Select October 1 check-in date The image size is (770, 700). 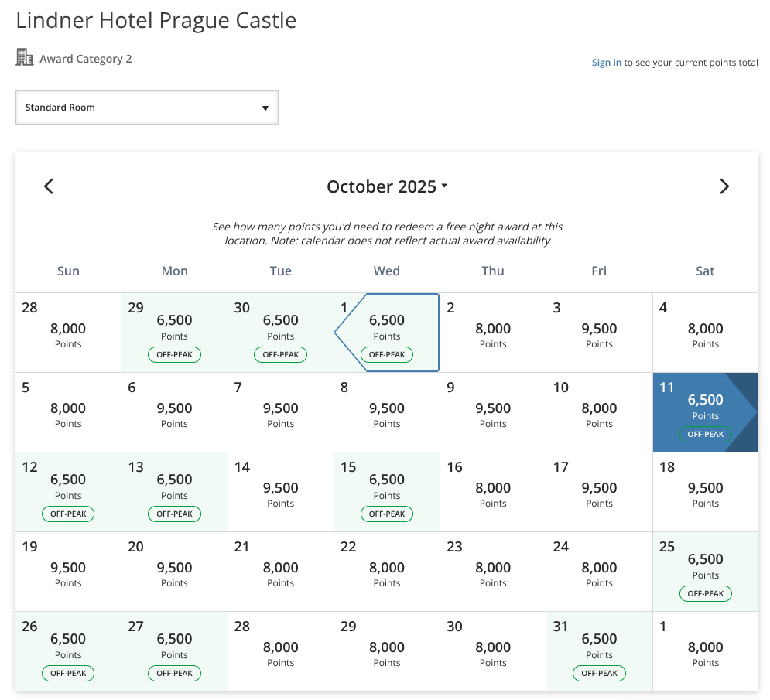(x=387, y=333)
